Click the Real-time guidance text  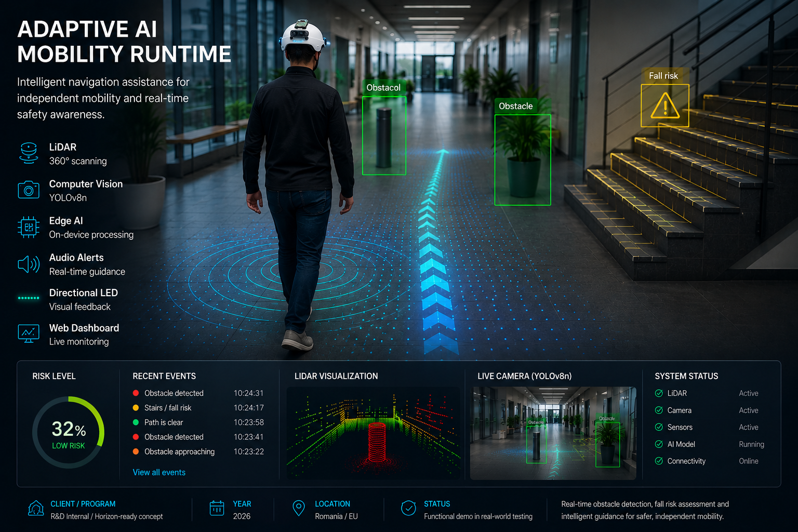87,272
